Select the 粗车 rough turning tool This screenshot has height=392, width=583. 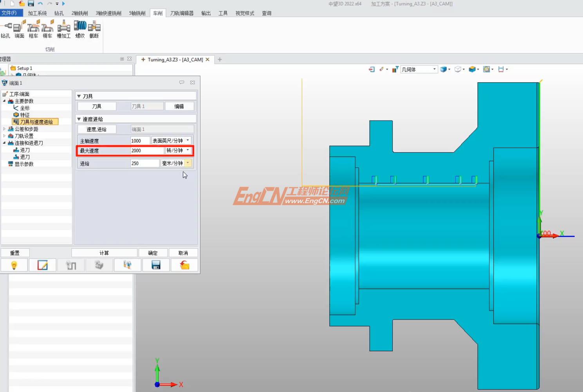[x=33, y=29]
